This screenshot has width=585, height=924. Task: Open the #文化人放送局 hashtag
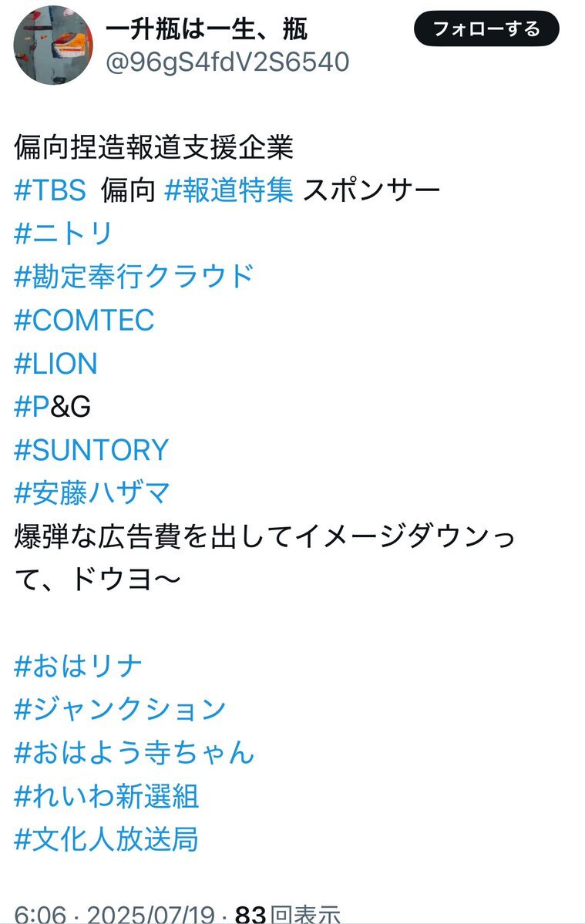[x=106, y=840]
